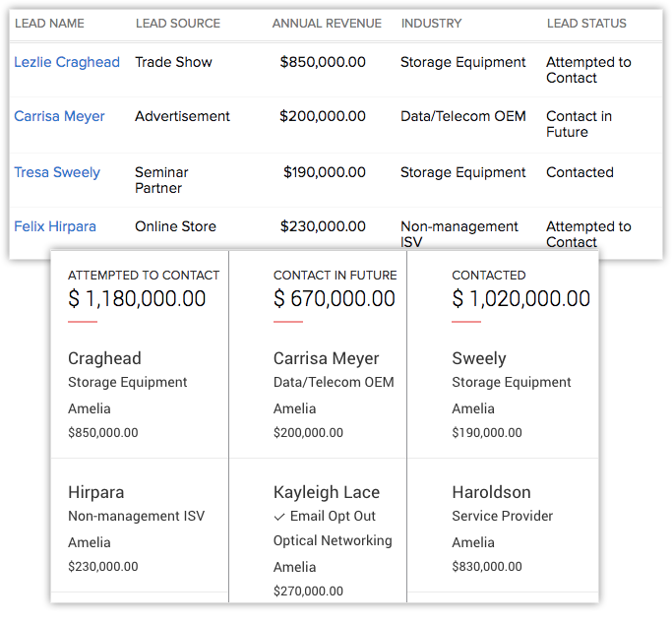672x623 pixels.
Task: Open the Carrisa Meyer link in the table
Action: [x=59, y=116]
